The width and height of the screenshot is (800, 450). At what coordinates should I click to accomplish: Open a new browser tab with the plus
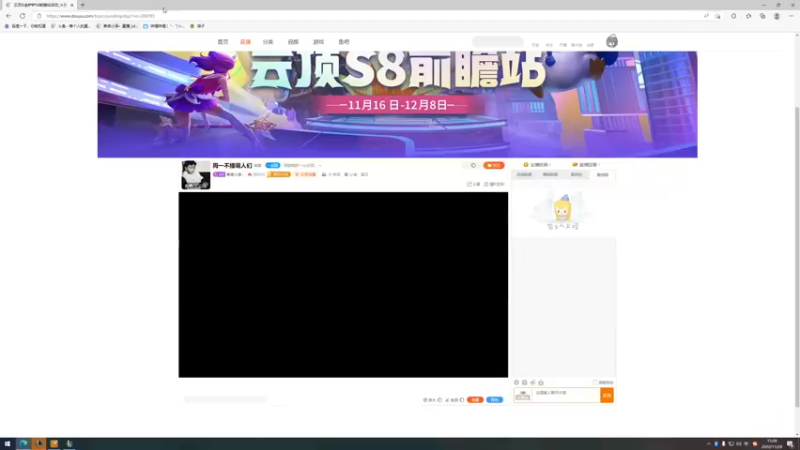coord(83,5)
